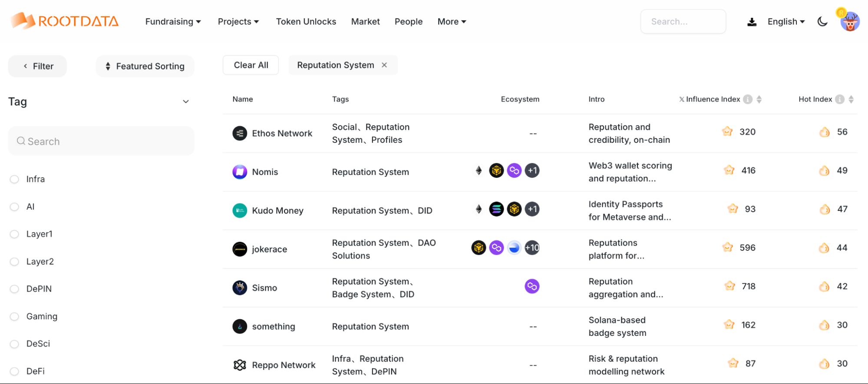Open the Nomis project link
The image size is (868, 384).
(x=265, y=172)
